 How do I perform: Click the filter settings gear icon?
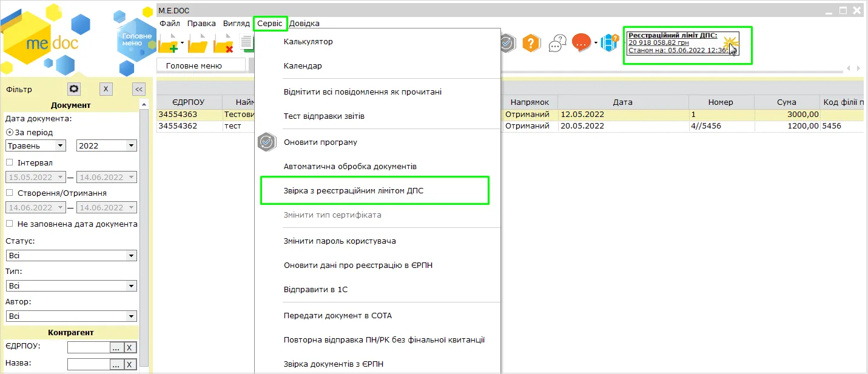coord(74,89)
